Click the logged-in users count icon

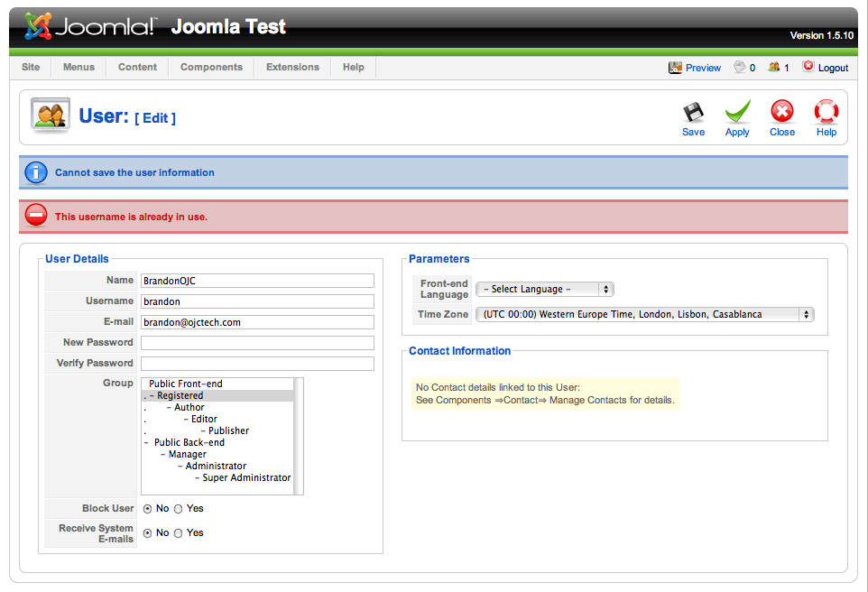[774, 67]
